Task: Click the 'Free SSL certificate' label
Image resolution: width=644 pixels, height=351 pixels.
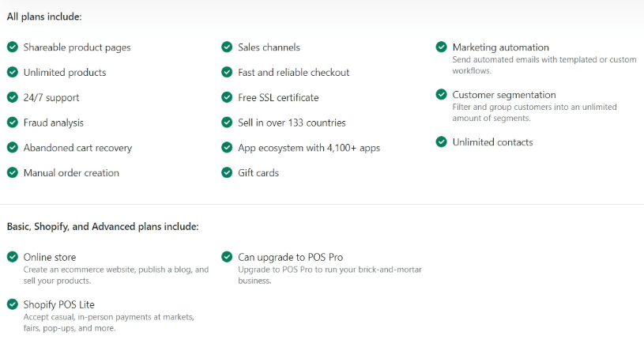Action: tap(278, 97)
